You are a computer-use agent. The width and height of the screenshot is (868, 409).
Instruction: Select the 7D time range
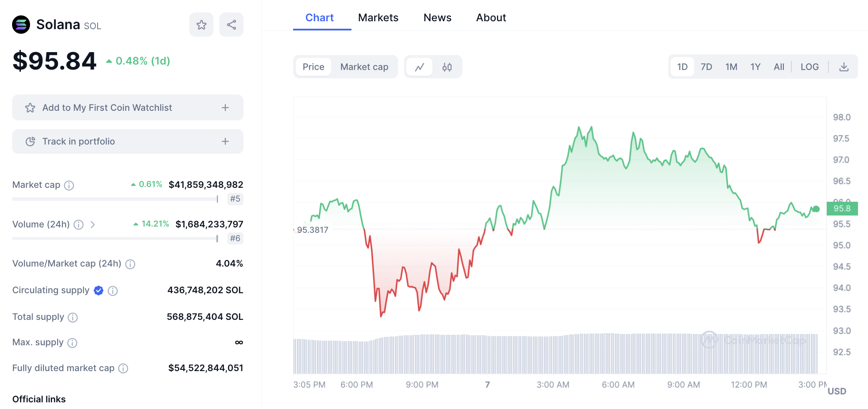pyautogui.click(x=706, y=67)
